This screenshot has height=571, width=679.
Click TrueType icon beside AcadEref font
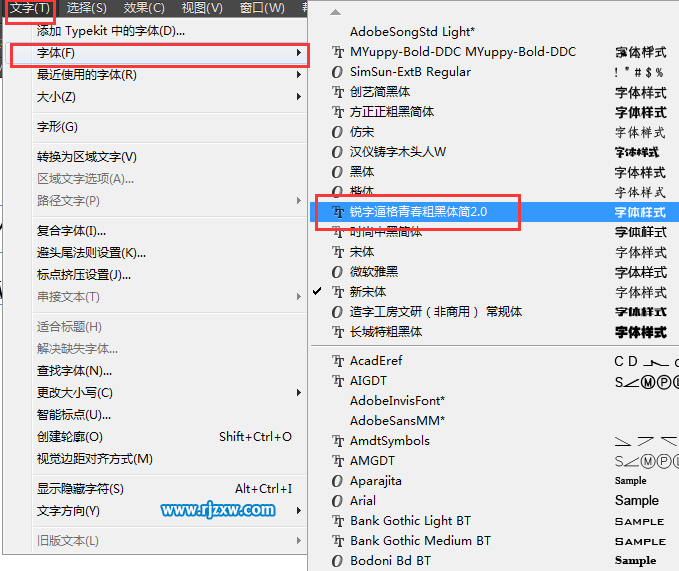click(x=338, y=361)
